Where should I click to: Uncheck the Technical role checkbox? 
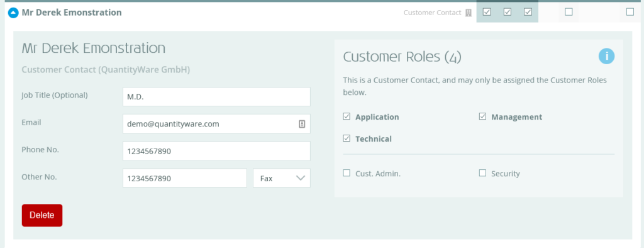347,138
